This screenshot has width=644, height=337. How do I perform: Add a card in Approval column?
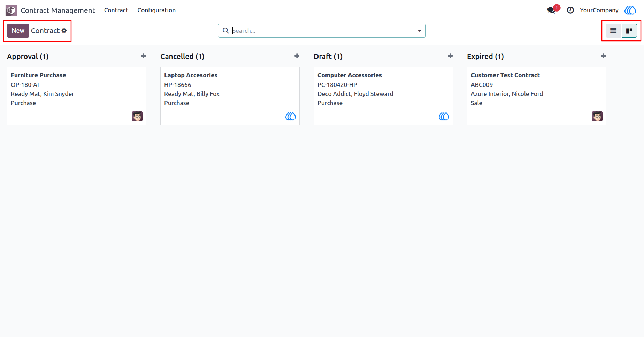pyautogui.click(x=144, y=56)
